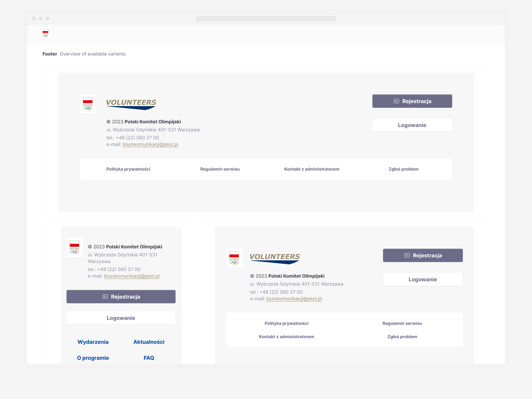This screenshot has width=532, height=399.
Task: Click the ID card icon on the top Rejestracja button
Action: 396,101
